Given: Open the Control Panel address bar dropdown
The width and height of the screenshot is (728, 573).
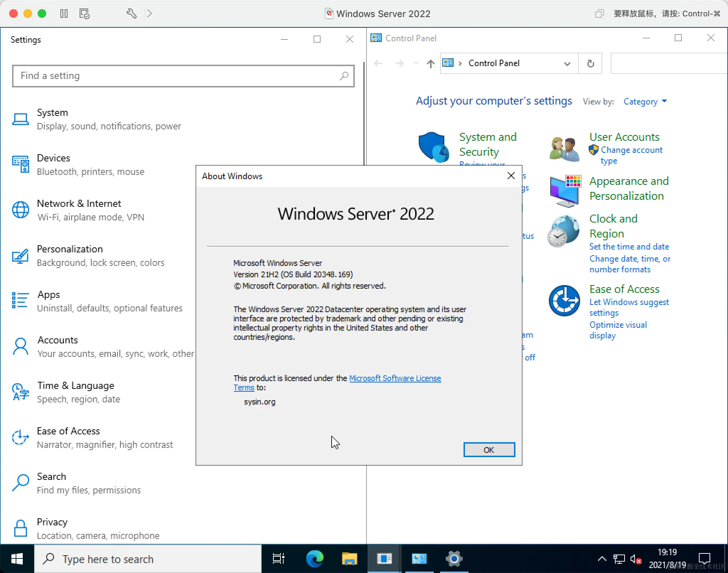Looking at the screenshot, I should [567, 64].
